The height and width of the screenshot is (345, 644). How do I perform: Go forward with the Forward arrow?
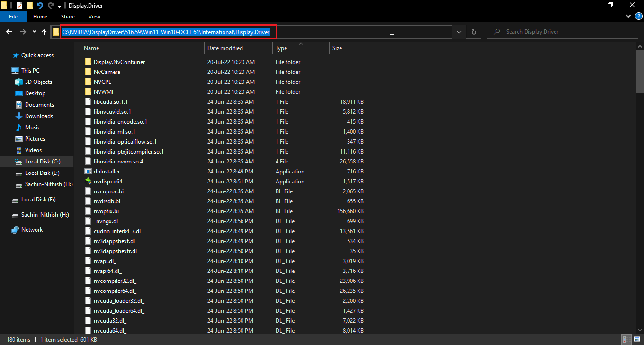[23, 32]
